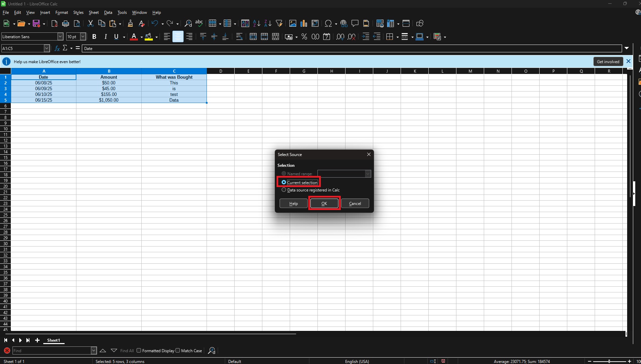Viewport: 641px width, 364px height.
Task: Sort ascending toolbar icon
Action: point(257,23)
